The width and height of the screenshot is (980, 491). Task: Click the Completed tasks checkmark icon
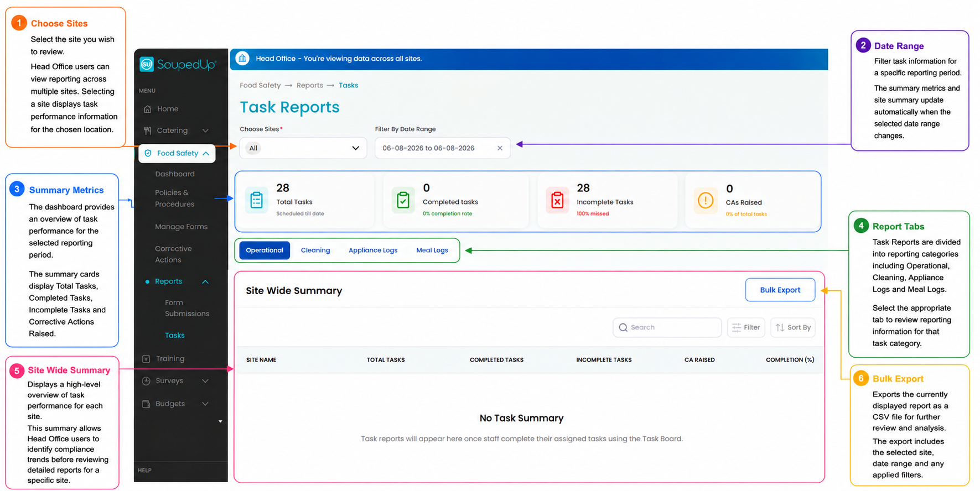click(403, 200)
